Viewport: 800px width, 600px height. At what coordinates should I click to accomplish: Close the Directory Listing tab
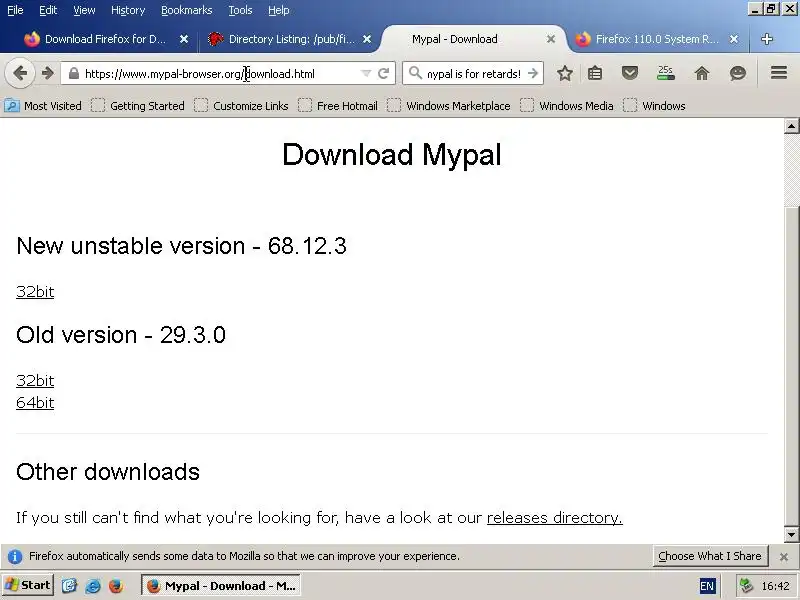click(x=367, y=39)
